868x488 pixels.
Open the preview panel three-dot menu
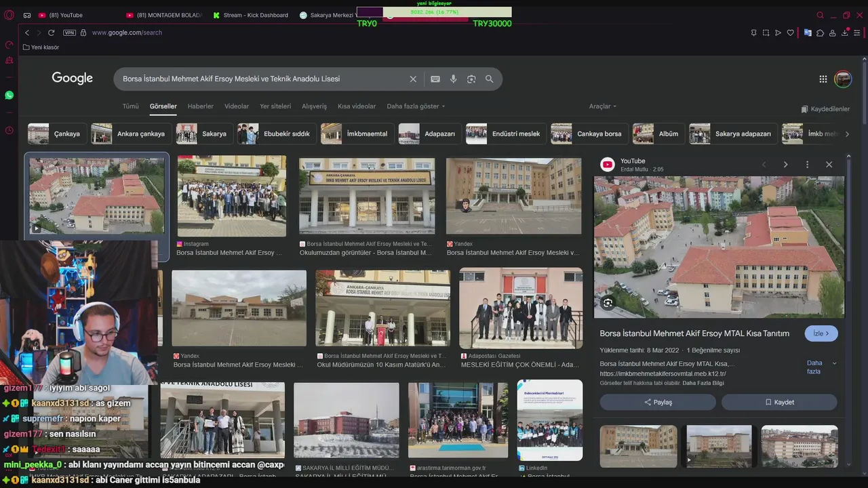click(807, 165)
